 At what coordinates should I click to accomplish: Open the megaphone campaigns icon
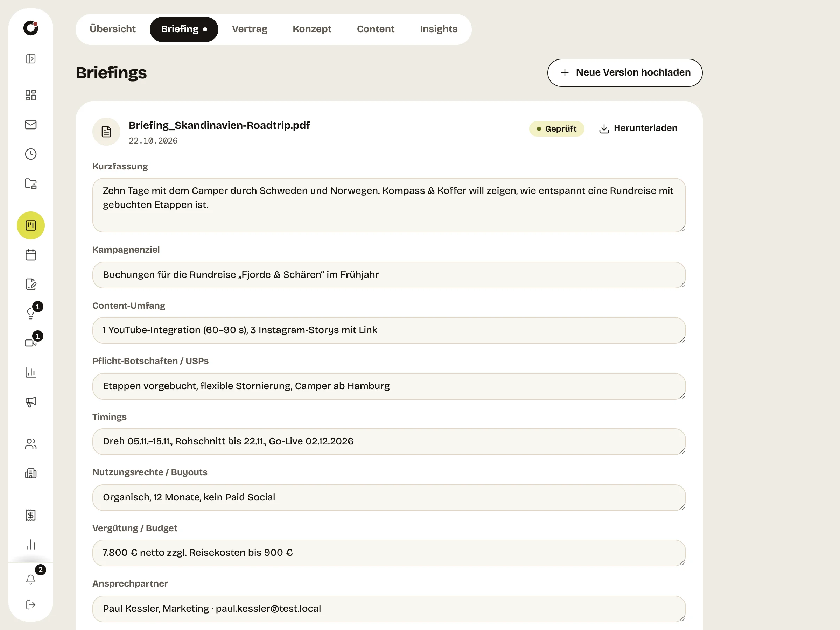[31, 402]
